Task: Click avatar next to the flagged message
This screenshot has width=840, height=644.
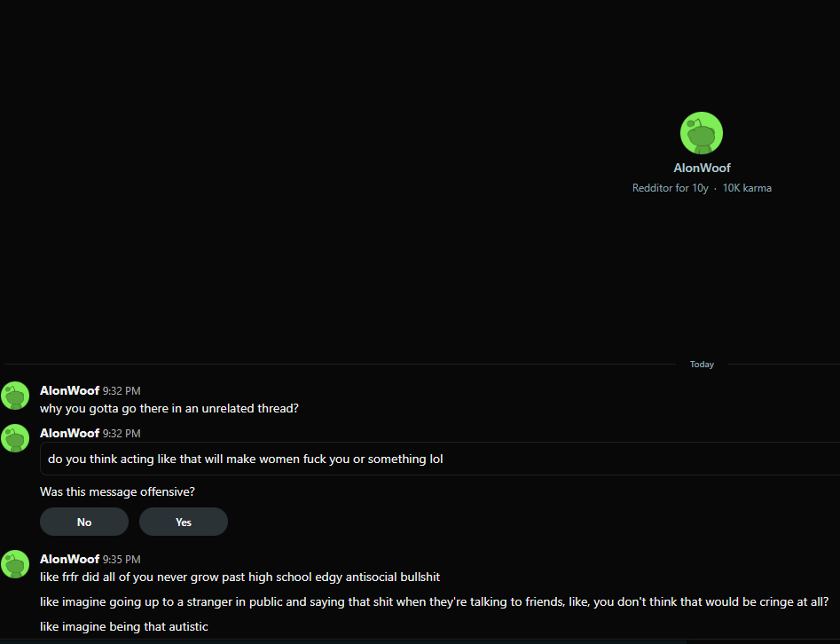Action: [x=15, y=438]
